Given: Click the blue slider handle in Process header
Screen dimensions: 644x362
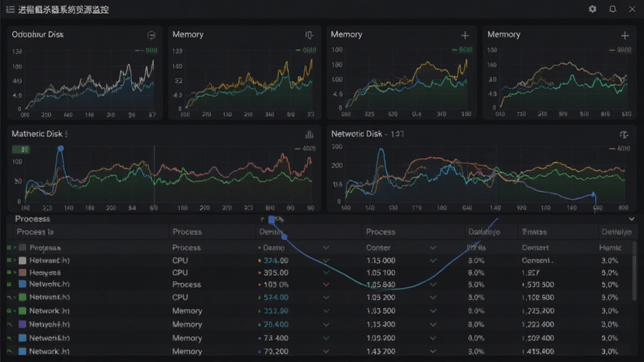Looking at the screenshot, I should point(272,219).
